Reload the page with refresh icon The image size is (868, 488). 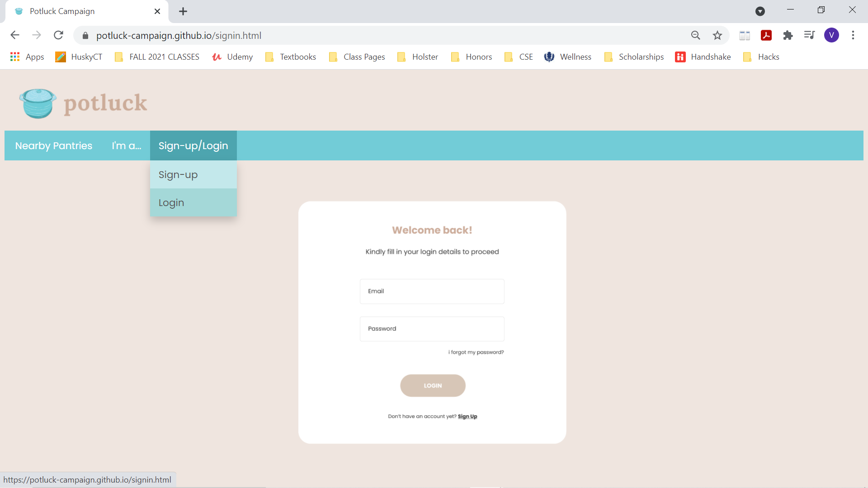58,35
